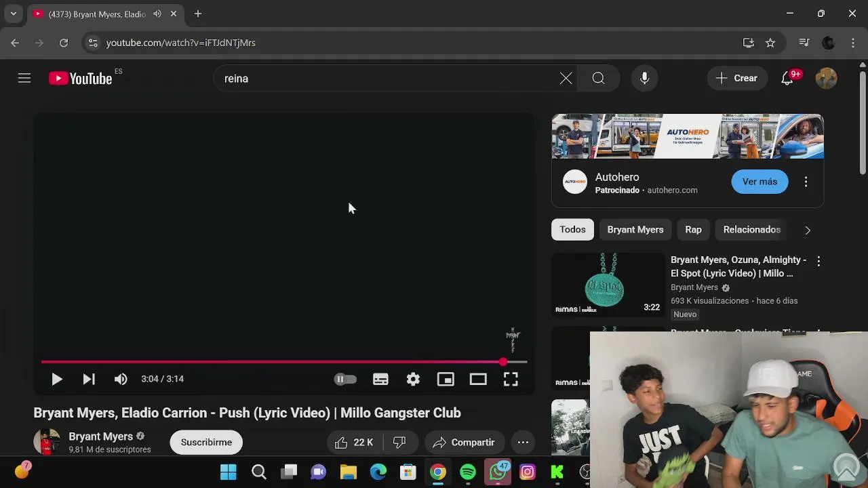Open media controls in Chrome toolbar
868x488 pixels.
coord(804,43)
